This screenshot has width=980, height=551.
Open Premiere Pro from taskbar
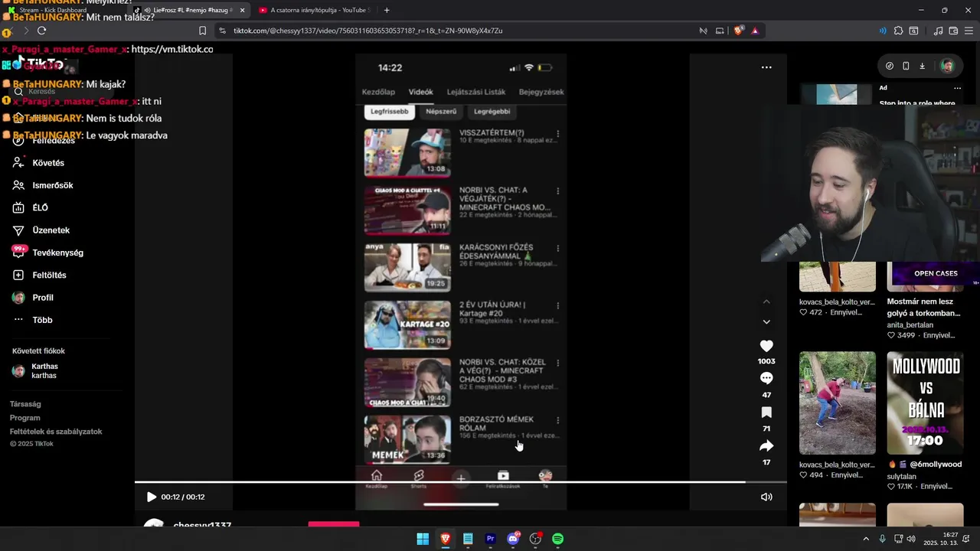490,539
